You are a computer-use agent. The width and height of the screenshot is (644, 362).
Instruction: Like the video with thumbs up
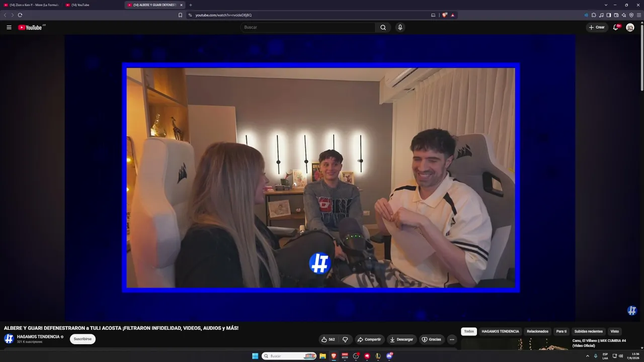point(329,339)
